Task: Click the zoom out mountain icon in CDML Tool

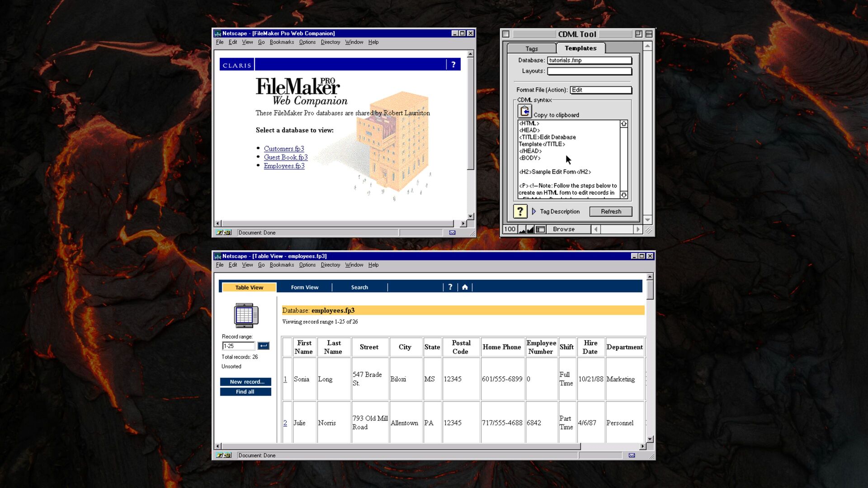Action: pyautogui.click(x=522, y=230)
